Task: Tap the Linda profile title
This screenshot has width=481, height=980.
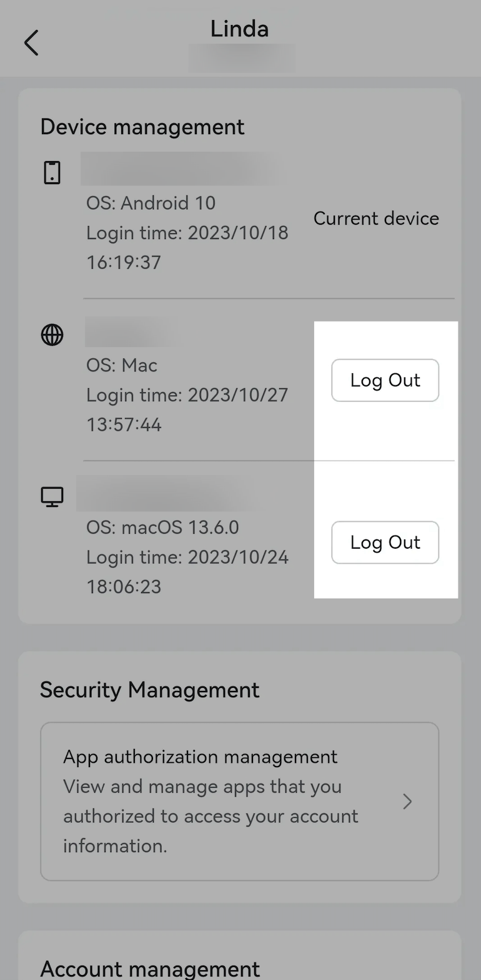Action: point(239,28)
